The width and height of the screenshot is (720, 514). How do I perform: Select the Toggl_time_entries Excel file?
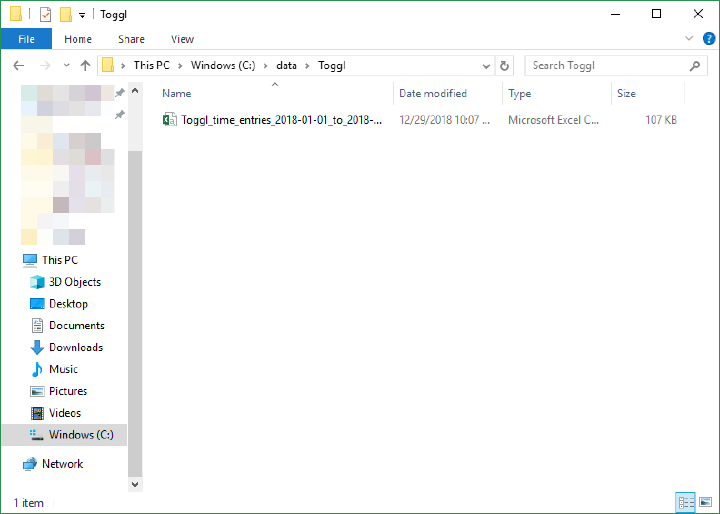[x=281, y=120]
